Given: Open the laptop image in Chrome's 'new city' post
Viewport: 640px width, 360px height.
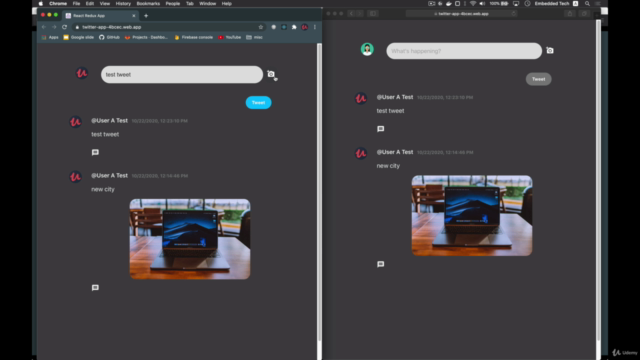Looking at the screenshot, I should [190, 239].
